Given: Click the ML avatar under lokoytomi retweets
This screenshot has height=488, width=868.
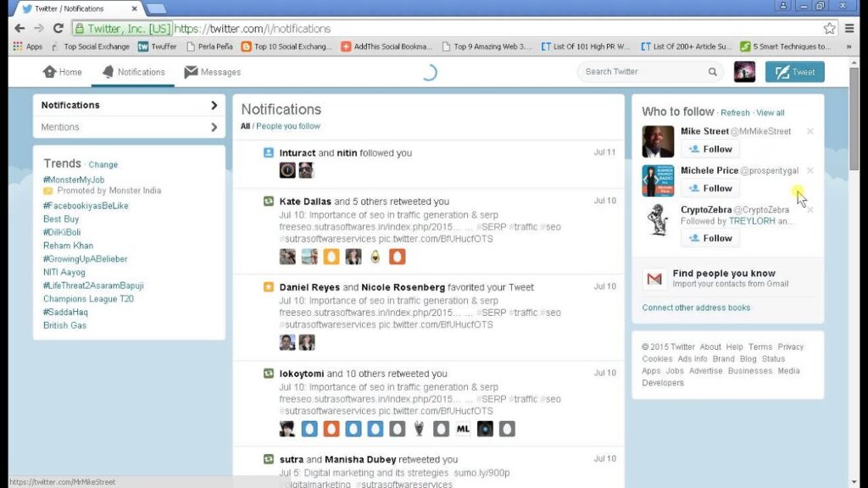Looking at the screenshot, I should [x=463, y=429].
